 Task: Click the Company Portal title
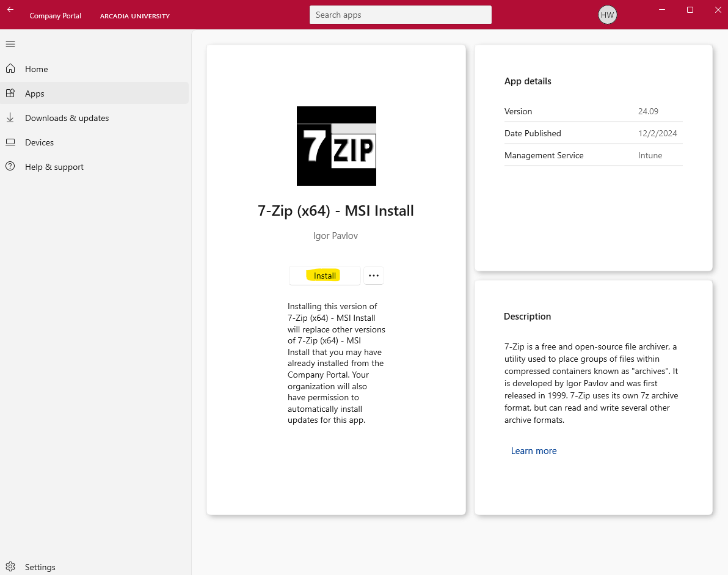[55, 16]
